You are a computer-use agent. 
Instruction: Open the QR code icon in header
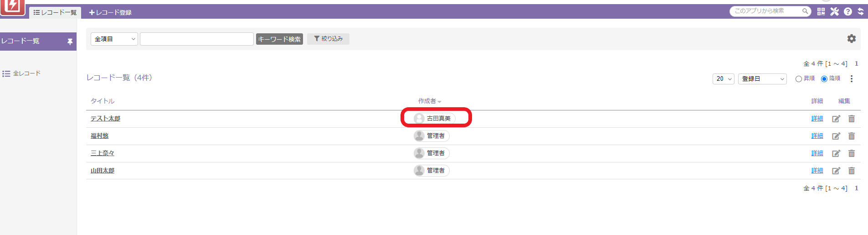pos(821,11)
